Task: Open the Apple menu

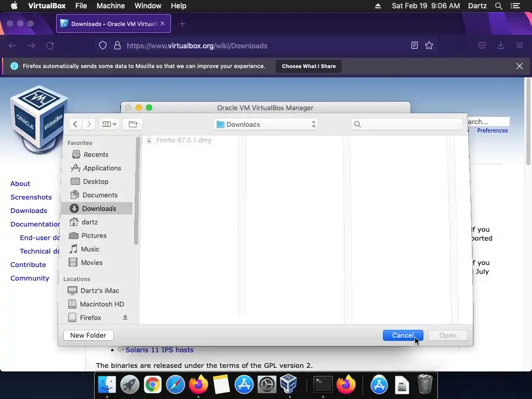Action: pos(14,6)
